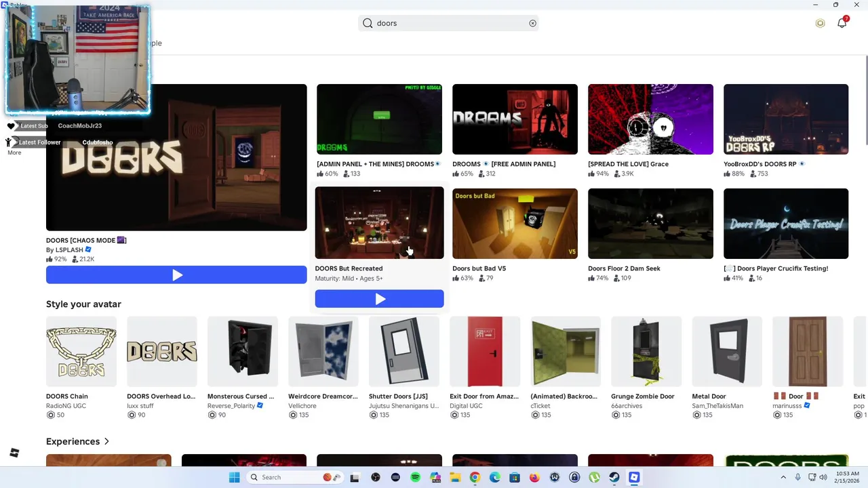Open Doors but Bad V5 thumbnail
The width and height of the screenshot is (868, 488).
pyautogui.click(x=515, y=224)
